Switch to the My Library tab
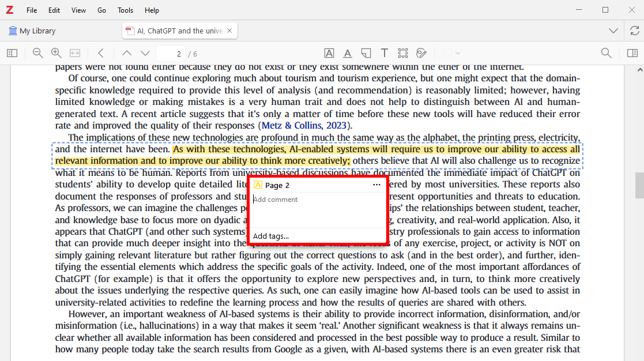This screenshot has height=361, width=644. coord(32,31)
